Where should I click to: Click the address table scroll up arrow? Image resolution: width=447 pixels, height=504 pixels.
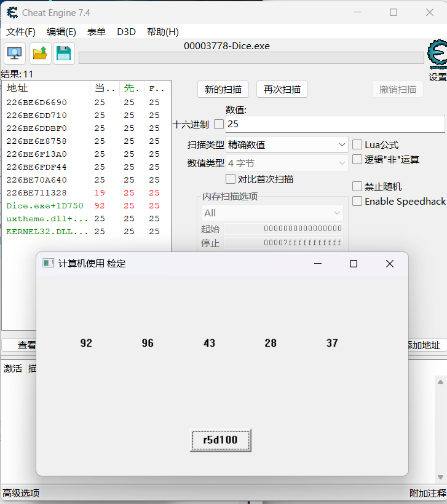tap(441, 382)
